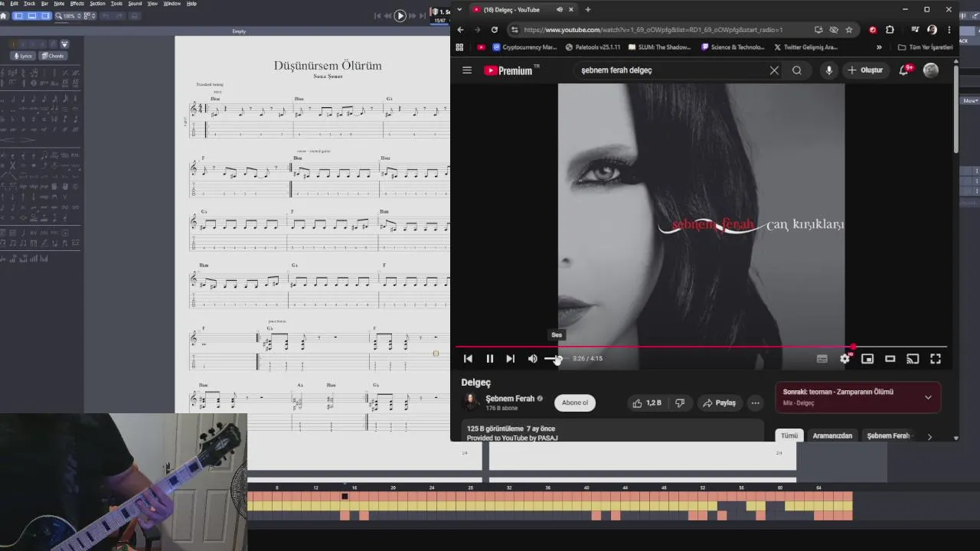Open the layout view dropdown next to zoom
Screen dimensions: 980x551
point(89,16)
